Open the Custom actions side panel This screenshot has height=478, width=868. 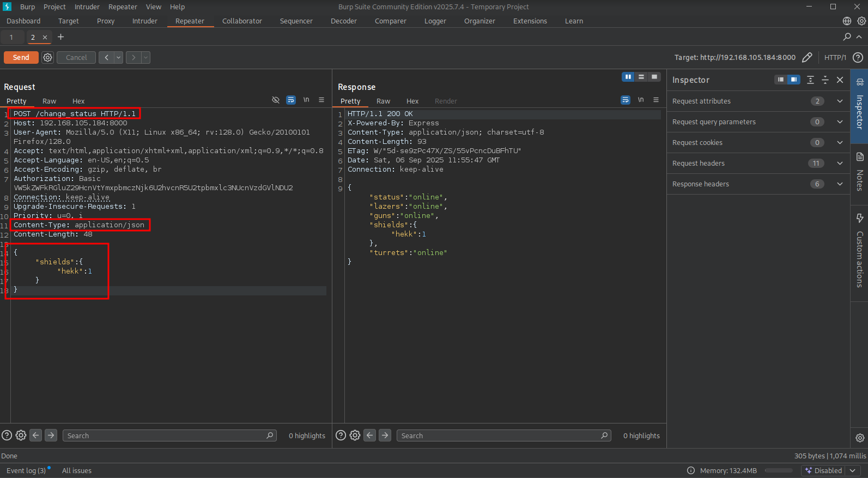click(x=859, y=251)
